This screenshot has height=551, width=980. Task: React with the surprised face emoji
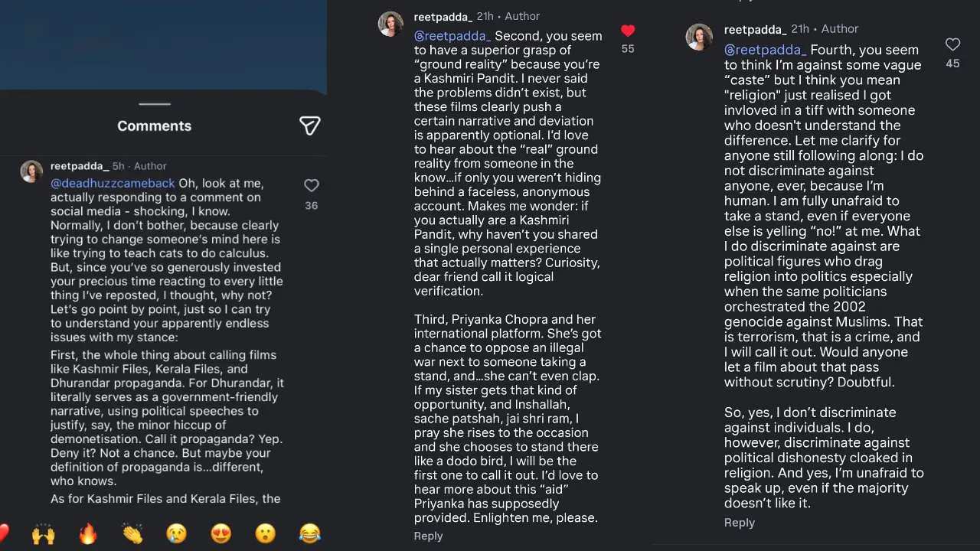click(266, 533)
